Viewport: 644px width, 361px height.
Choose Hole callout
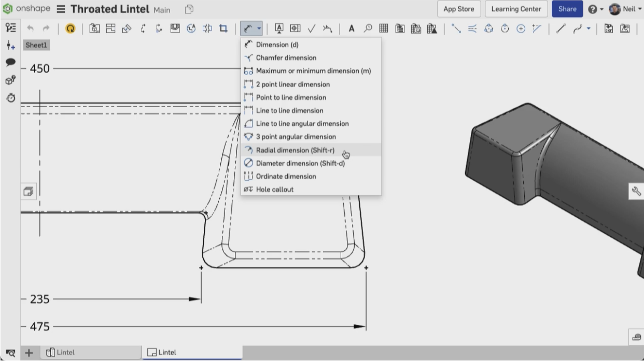311,190
